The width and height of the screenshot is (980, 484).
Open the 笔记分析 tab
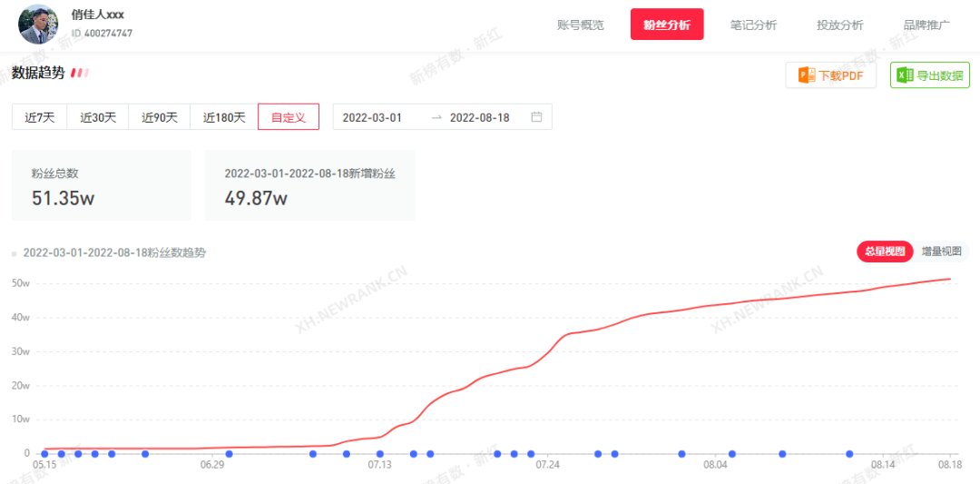[x=753, y=25]
